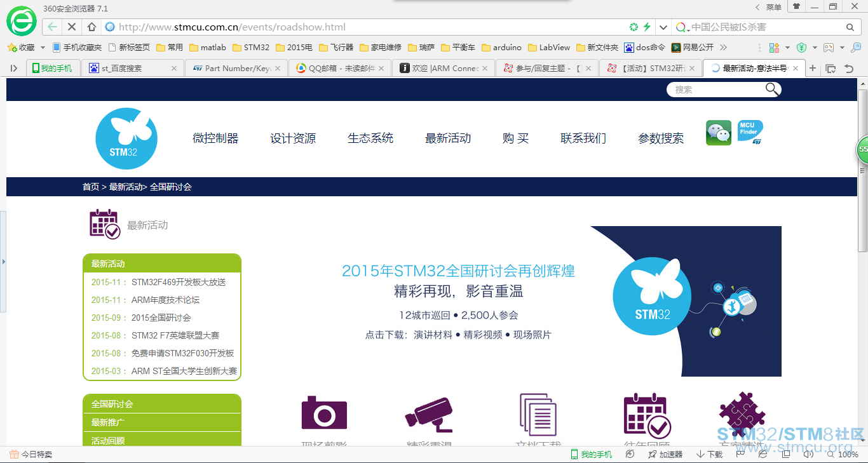Switch to the 欢迎 |ARM Connect tab
Screen dimensions: 868x463
tap(443, 68)
